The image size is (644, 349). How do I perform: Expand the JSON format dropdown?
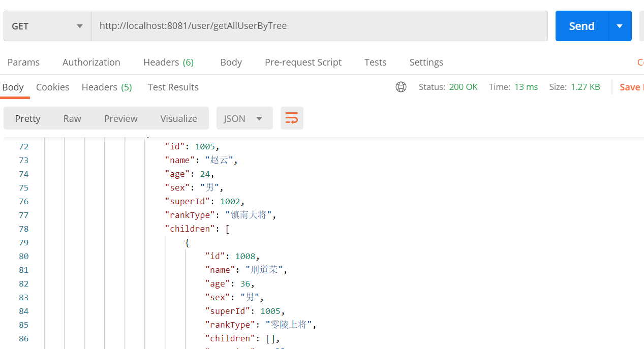(244, 118)
